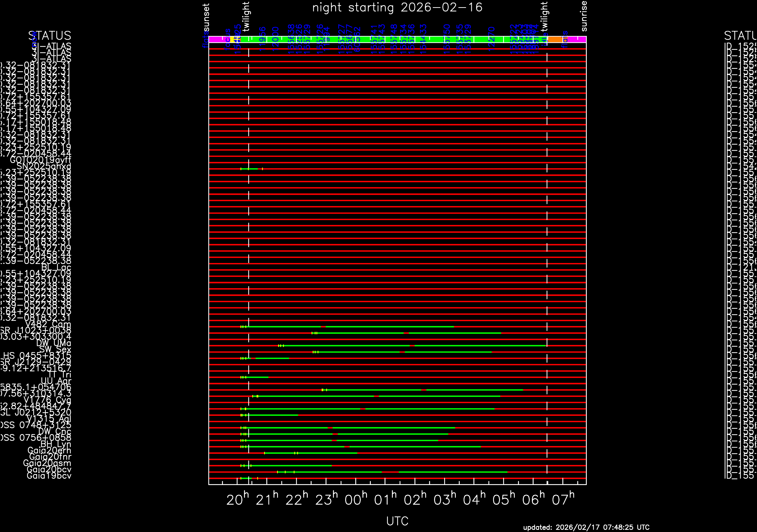Select the DW UMa target label

pos(54,343)
